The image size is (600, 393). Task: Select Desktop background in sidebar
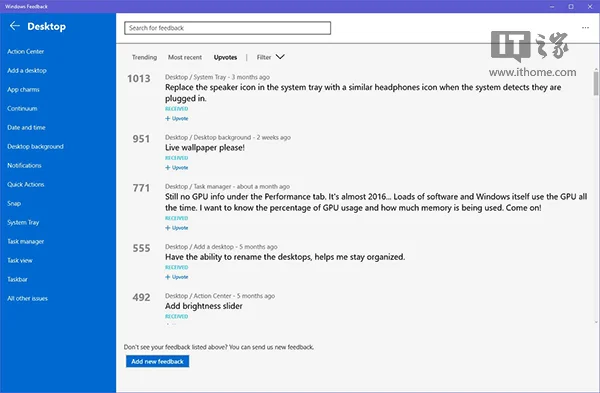pos(35,147)
